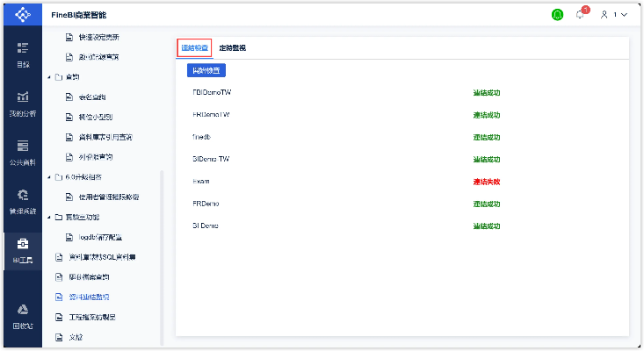Viewport: 644px width, 351px height.
Task: Click the green success status for FBIDemoTW
Action: coord(487,93)
